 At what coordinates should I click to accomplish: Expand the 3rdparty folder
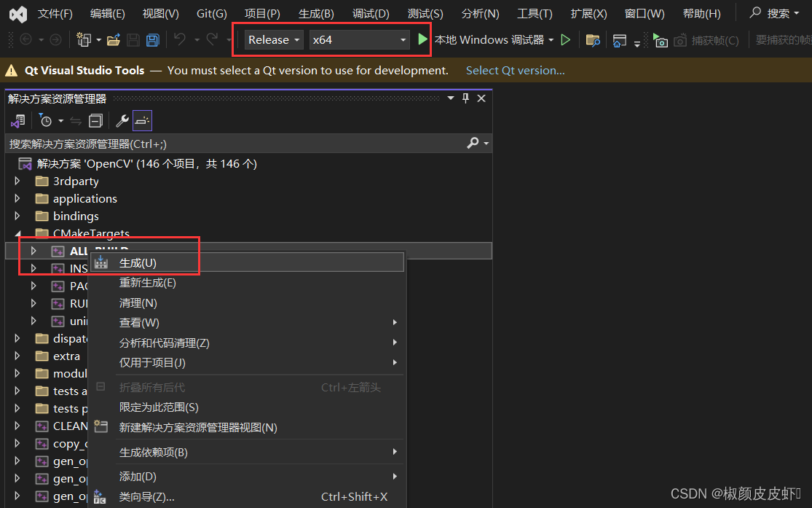tap(17, 181)
